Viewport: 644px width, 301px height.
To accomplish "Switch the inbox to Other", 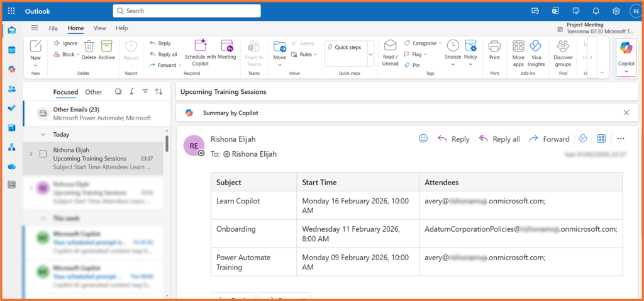I will click(x=94, y=92).
